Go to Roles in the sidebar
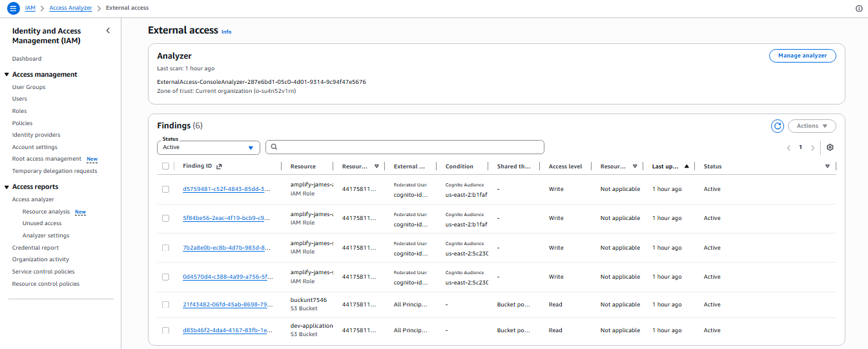The image size is (868, 349). tap(19, 111)
